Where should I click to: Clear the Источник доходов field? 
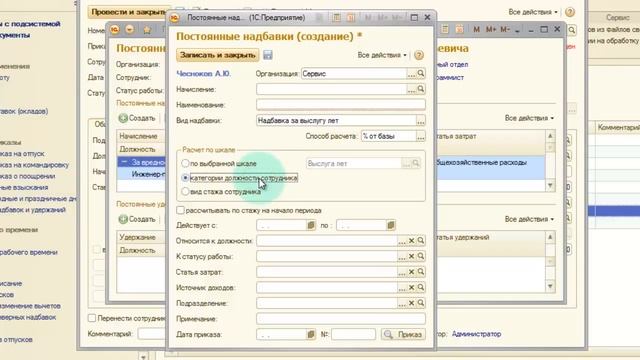(x=411, y=287)
